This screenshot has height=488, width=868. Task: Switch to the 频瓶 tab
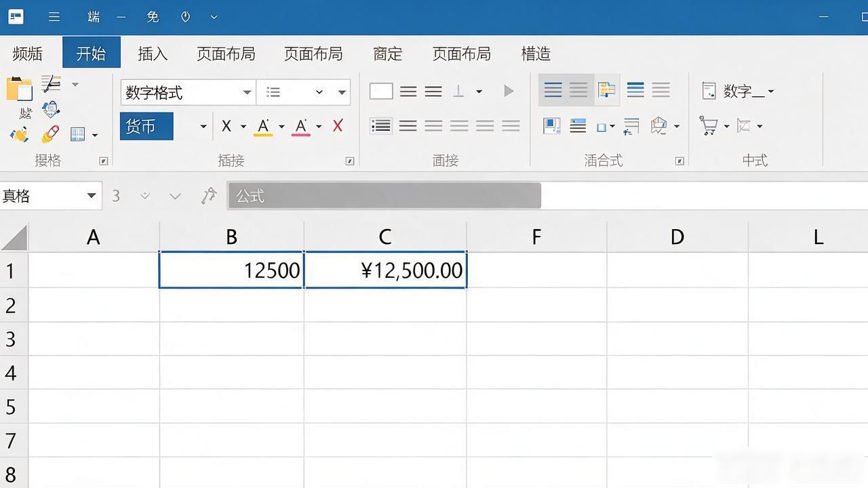tap(28, 54)
